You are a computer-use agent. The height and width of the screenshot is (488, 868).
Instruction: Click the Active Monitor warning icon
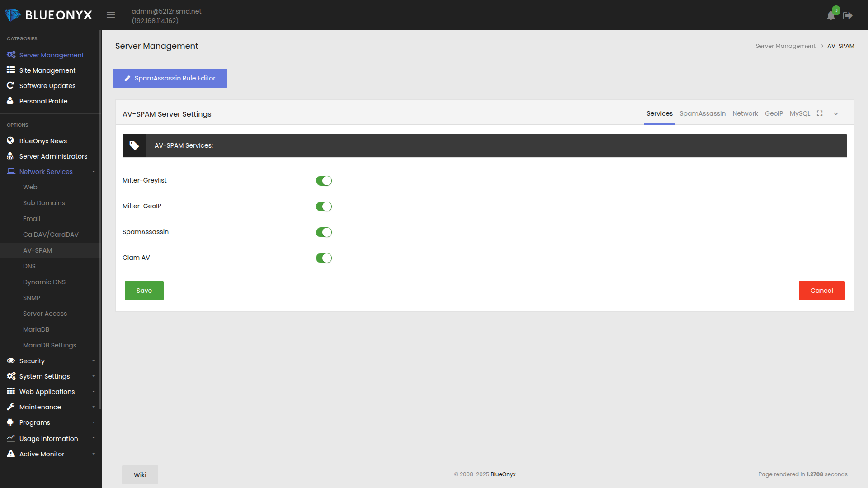(11, 454)
